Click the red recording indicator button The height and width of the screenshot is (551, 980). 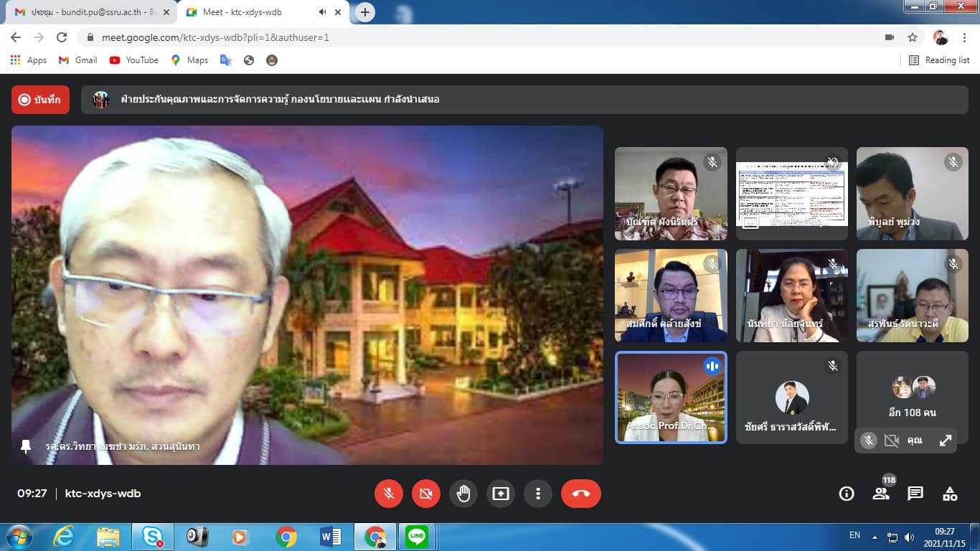click(x=40, y=100)
